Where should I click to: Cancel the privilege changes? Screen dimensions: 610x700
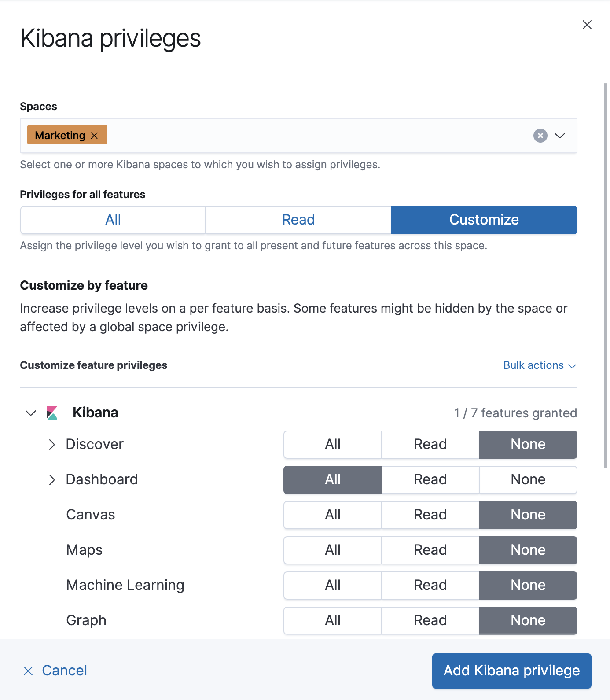55,671
